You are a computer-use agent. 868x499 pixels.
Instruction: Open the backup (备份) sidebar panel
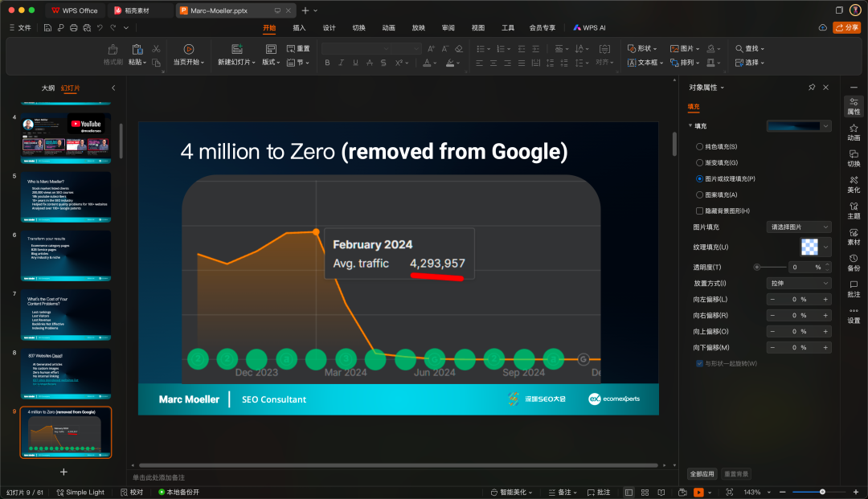point(854,264)
